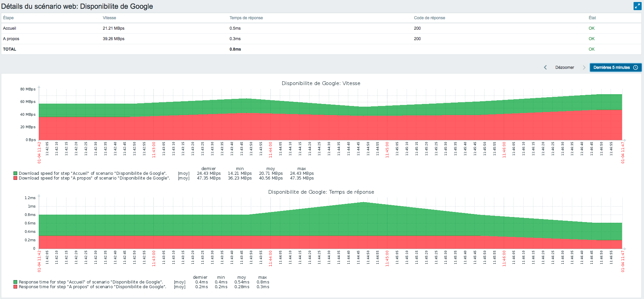Screen dimensions: 644x299
Task: Click the 0.5ms response time value
Action: [235, 28]
